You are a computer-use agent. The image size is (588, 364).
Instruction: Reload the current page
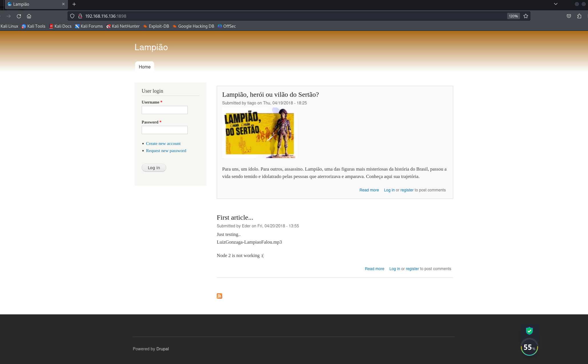click(x=19, y=16)
